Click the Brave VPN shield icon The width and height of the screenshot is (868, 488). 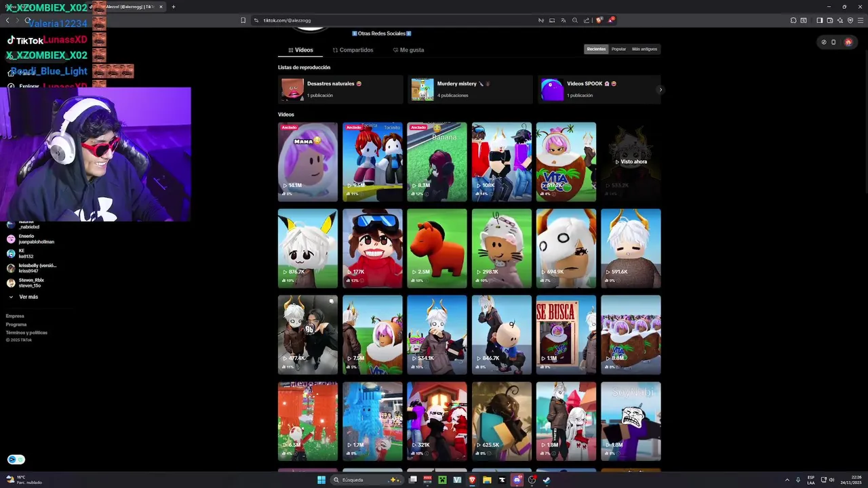[850, 20]
